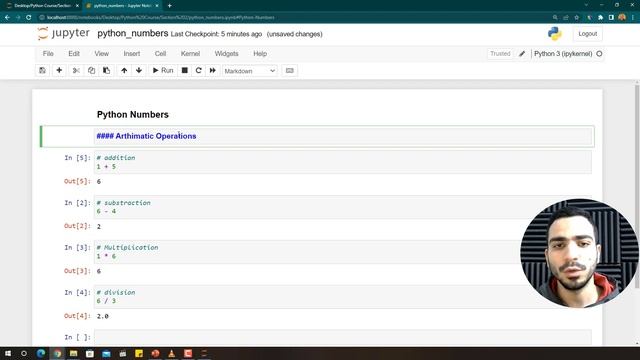
Task: Click output value 2.0
Action: coord(102,316)
